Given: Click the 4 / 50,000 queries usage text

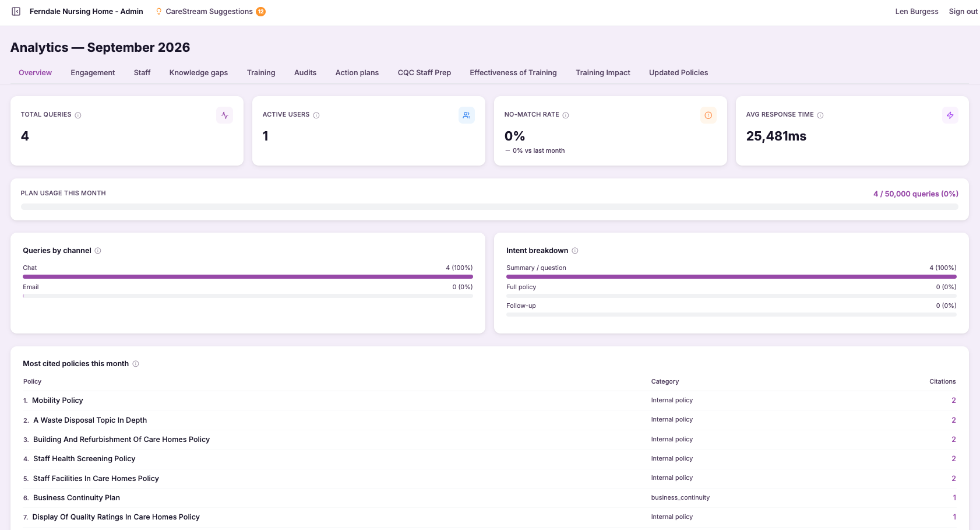Looking at the screenshot, I should tap(915, 194).
